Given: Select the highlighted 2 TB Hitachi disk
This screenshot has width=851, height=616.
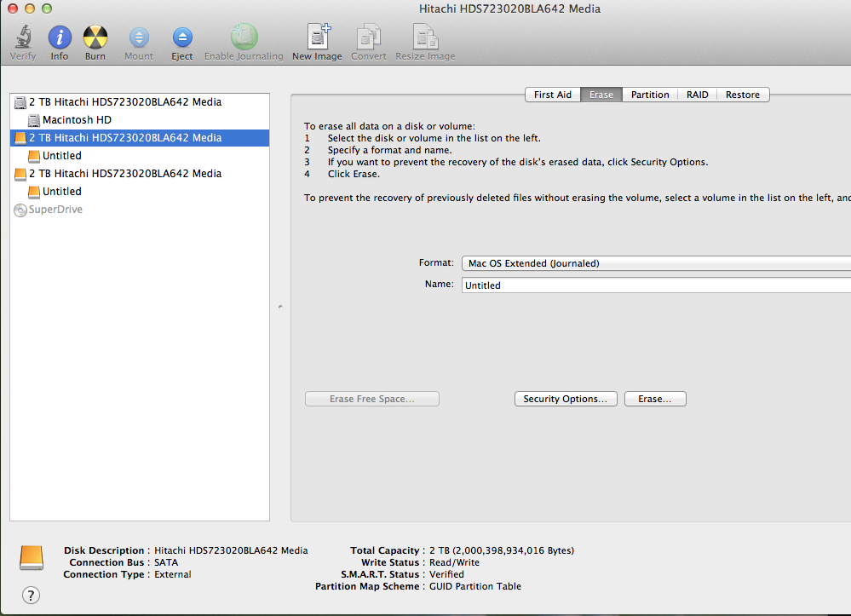Looking at the screenshot, I should pyautogui.click(x=140, y=138).
